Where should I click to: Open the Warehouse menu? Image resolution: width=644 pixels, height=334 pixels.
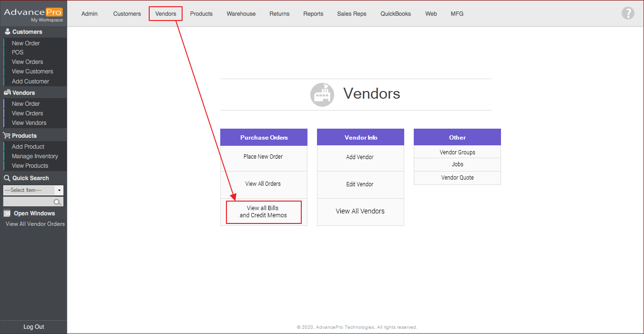241,14
